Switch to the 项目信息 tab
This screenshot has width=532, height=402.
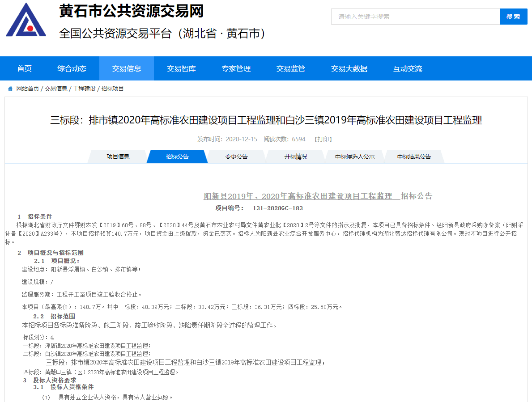click(118, 157)
